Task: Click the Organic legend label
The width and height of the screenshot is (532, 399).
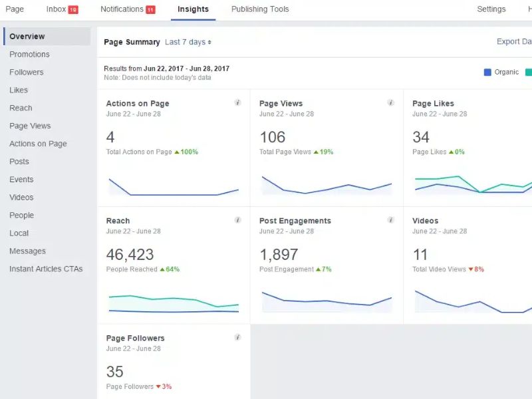Action: [506, 72]
